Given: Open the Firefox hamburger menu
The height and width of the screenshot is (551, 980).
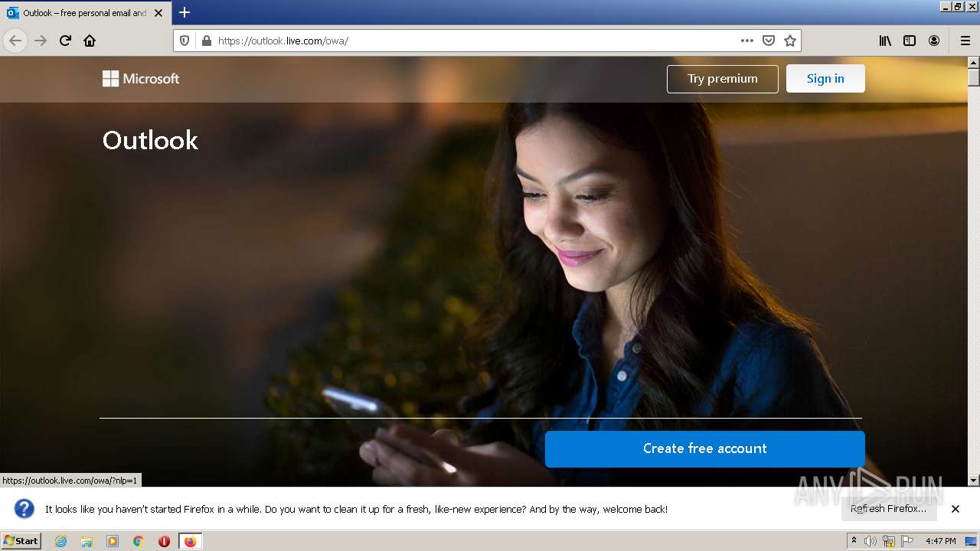Looking at the screenshot, I should [x=965, y=41].
